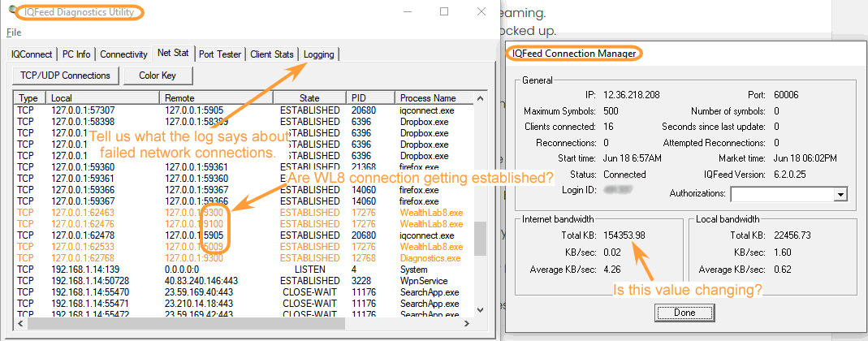Select the iqconnect row with local 127.0.0.1:62478
The height and width of the screenshot is (341, 868).
[244, 235]
